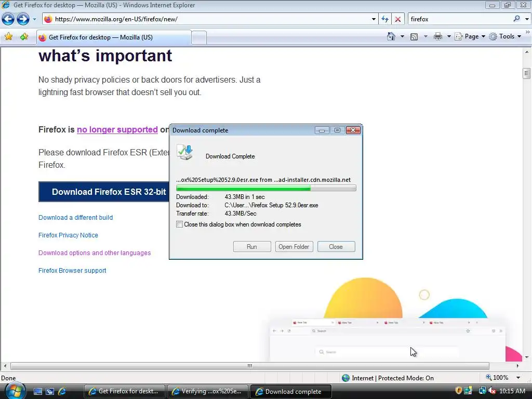Viewport: 532px width, 399px height.
Task: Expand the Home button dropdown arrow
Action: click(x=403, y=36)
